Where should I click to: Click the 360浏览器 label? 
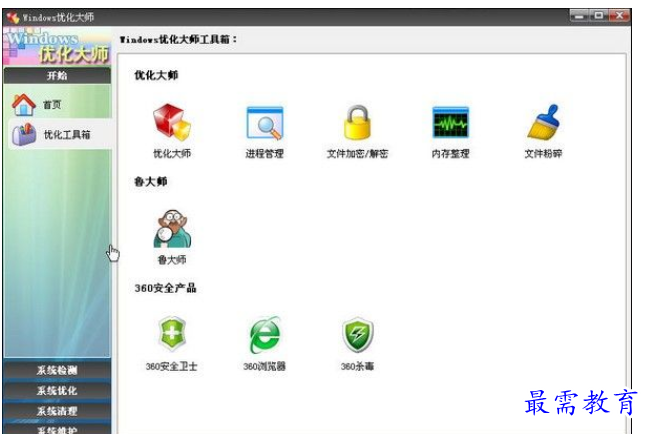tap(264, 366)
